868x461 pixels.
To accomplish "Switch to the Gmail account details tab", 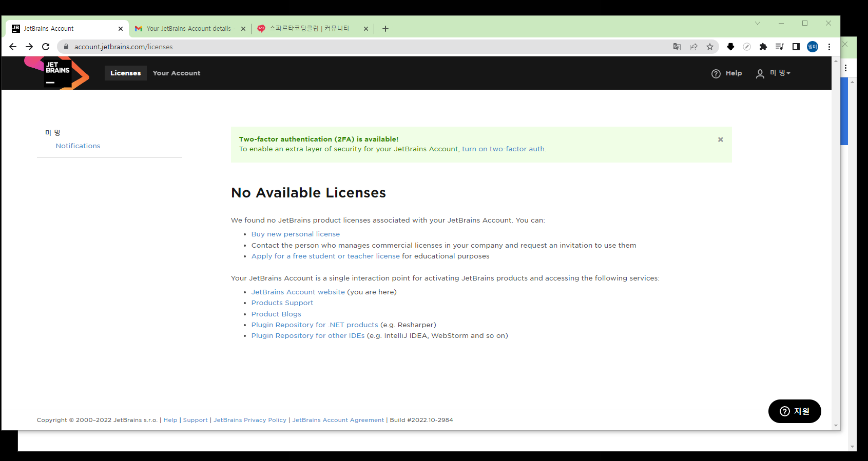I will click(190, 29).
